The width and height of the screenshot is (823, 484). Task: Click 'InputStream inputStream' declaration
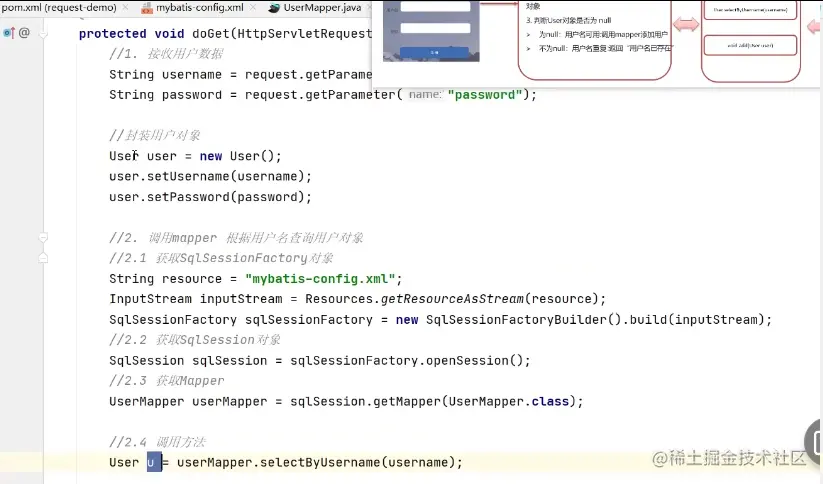(x=196, y=299)
